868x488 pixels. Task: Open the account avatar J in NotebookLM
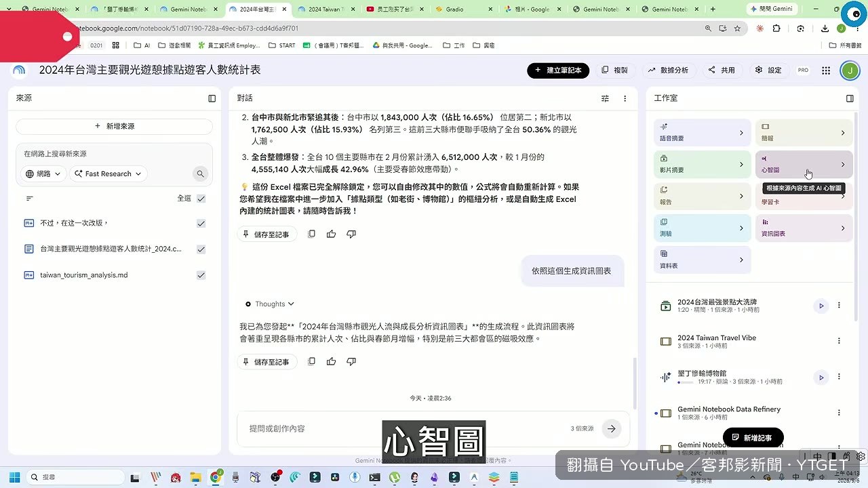849,70
